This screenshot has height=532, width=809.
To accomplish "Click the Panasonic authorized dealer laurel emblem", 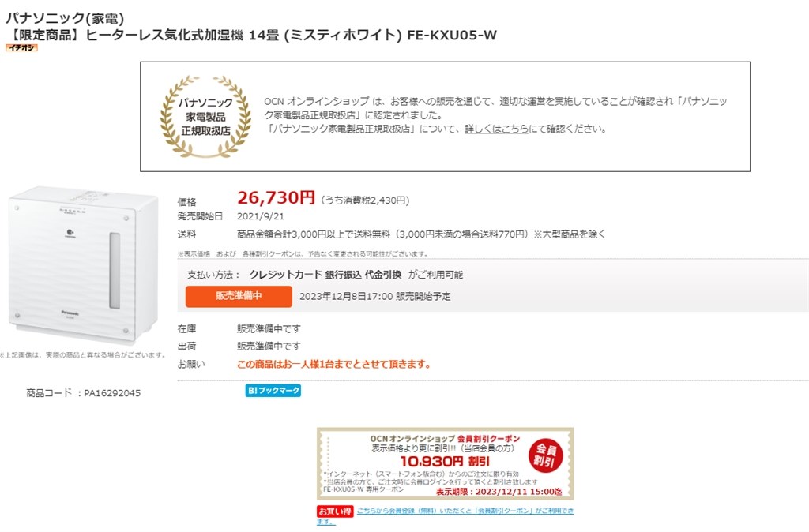I will (205, 117).
